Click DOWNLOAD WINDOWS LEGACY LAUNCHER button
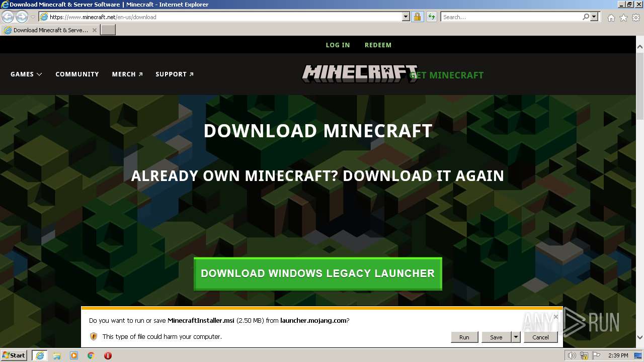 (x=318, y=274)
